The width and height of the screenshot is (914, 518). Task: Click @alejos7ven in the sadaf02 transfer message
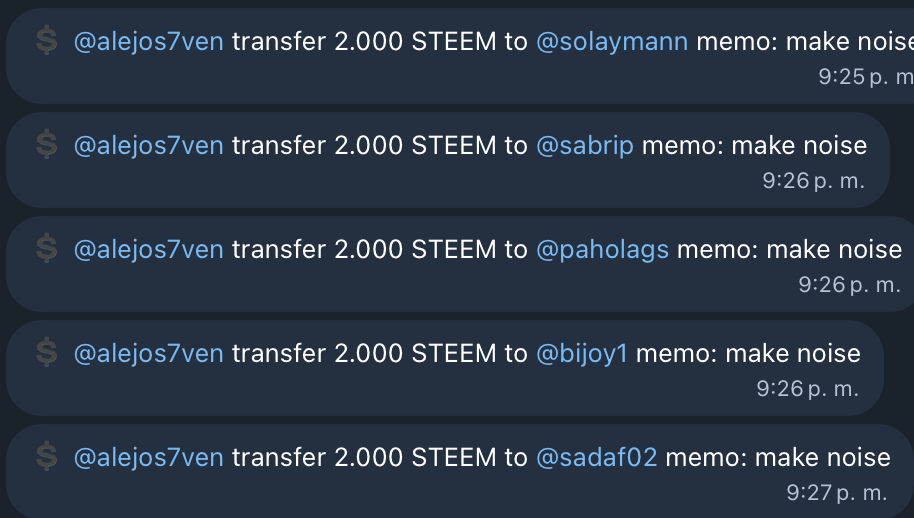(x=149, y=458)
